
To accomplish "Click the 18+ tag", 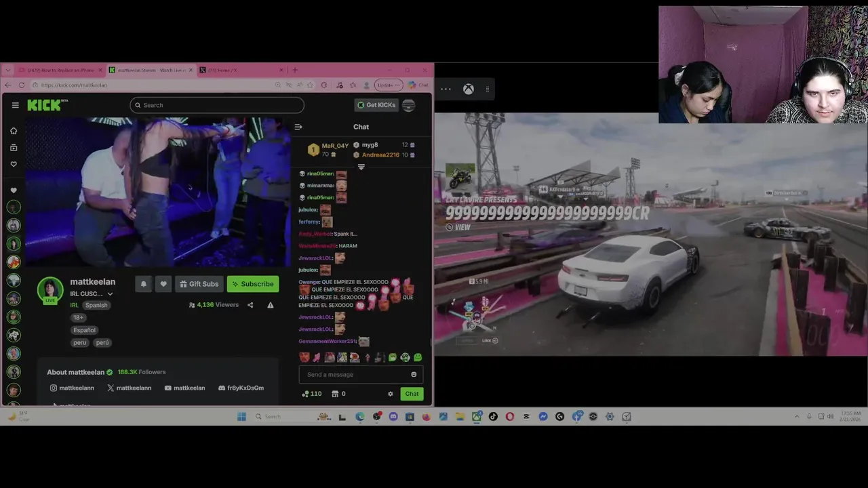I will 79,317.
